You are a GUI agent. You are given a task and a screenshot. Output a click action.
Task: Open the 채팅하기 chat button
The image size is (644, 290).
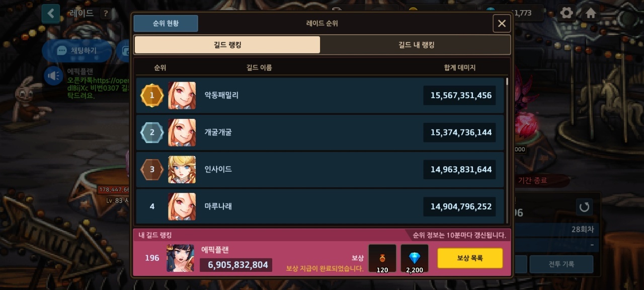coord(77,51)
